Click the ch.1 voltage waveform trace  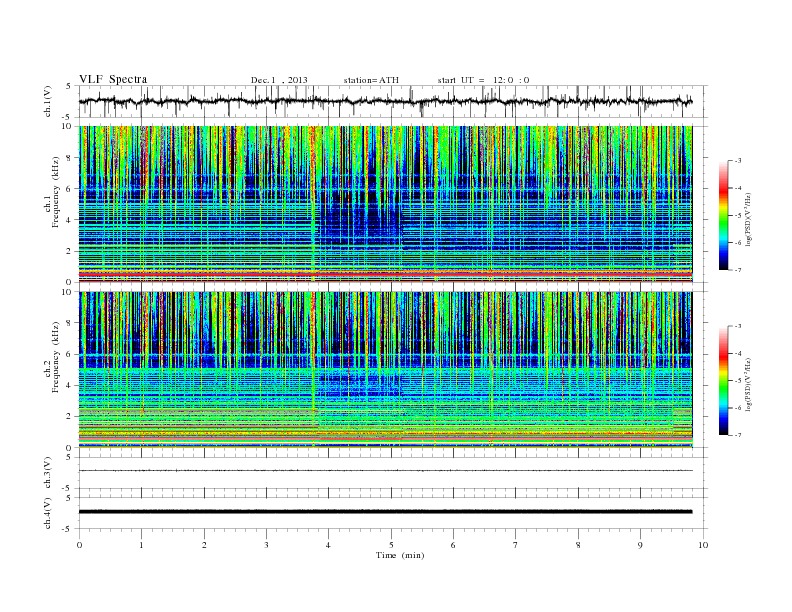click(385, 101)
